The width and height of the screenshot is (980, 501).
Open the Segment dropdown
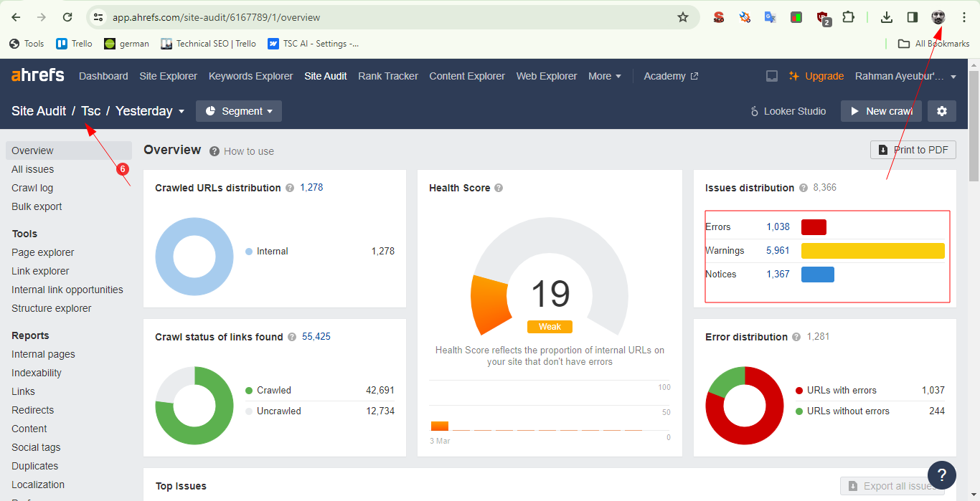tap(239, 111)
